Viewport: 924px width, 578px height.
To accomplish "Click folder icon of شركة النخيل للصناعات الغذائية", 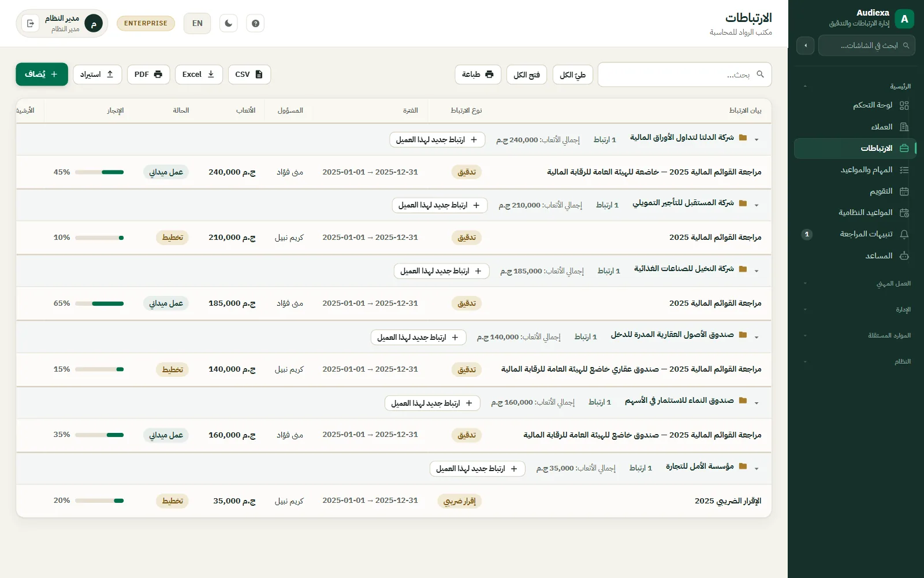I will point(743,269).
